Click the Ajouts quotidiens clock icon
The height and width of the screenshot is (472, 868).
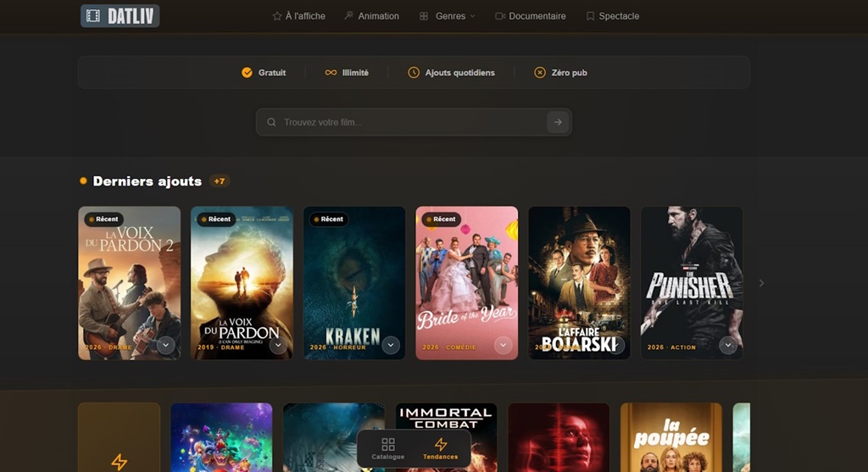414,73
